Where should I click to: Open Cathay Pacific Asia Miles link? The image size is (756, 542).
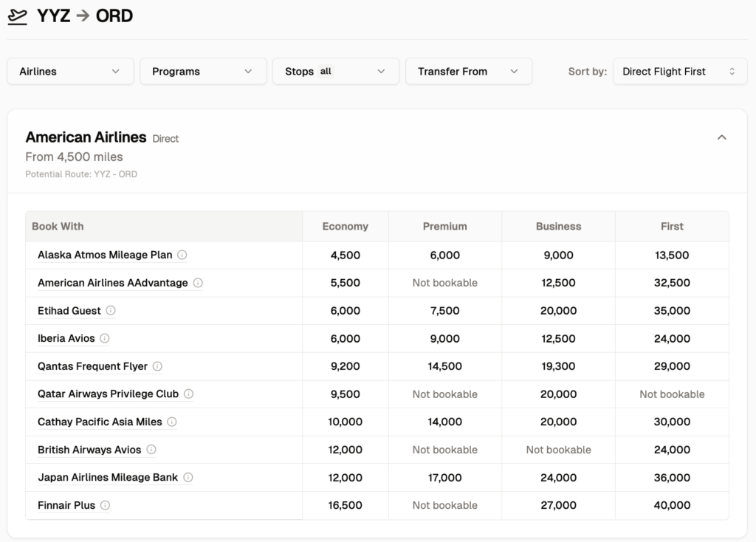pyautogui.click(x=100, y=422)
